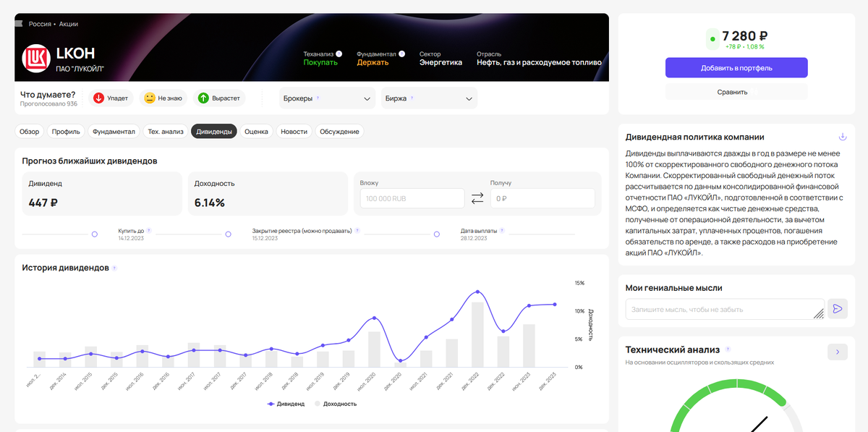
Task: Click the дек. 2022 peak point on chart
Action: [477, 292]
